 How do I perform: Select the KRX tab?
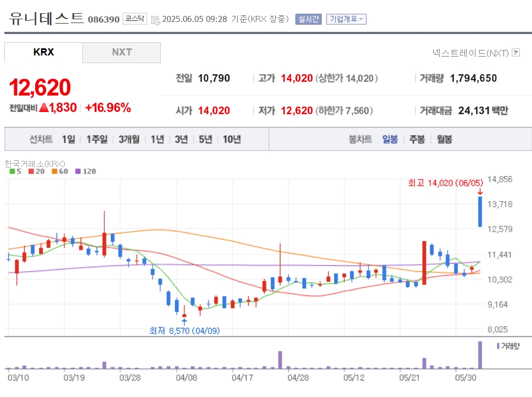[x=43, y=52]
